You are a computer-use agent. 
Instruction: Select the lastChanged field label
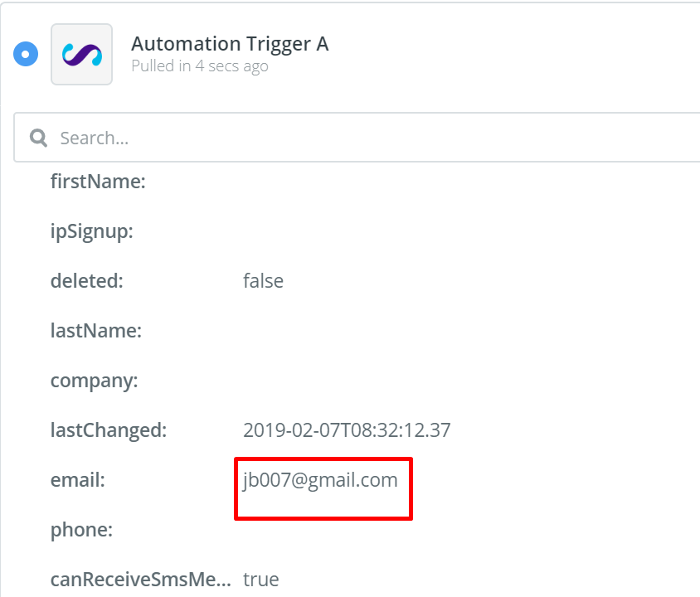pyautogui.click(x=109, y=430)
